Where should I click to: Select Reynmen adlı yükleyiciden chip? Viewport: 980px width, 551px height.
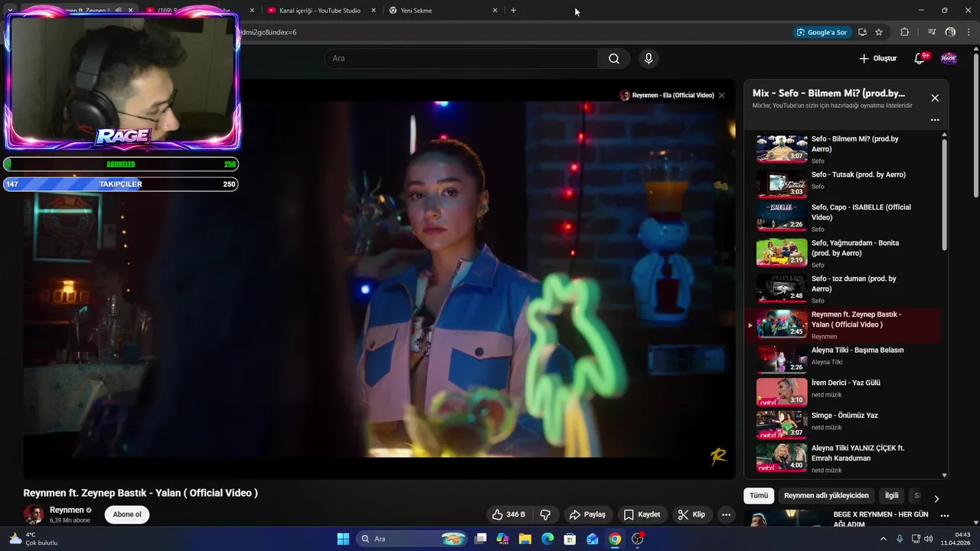(x=826, y=496)
